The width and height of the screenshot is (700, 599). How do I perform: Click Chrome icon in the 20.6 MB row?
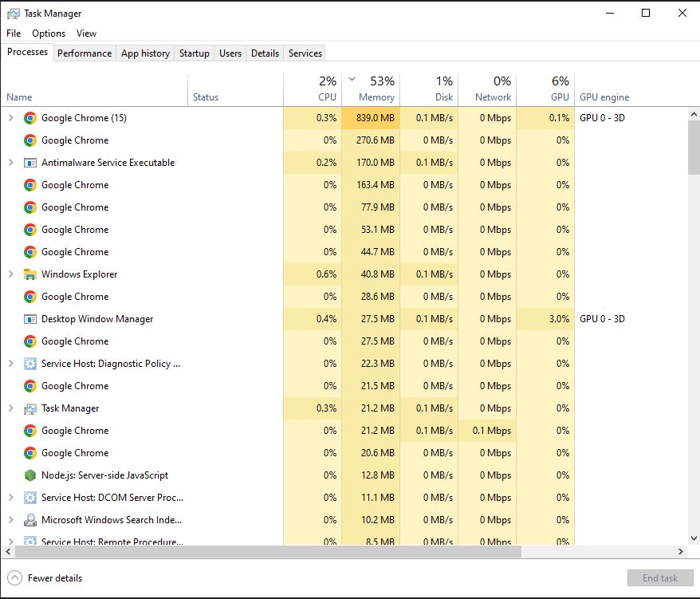(30, 453)
